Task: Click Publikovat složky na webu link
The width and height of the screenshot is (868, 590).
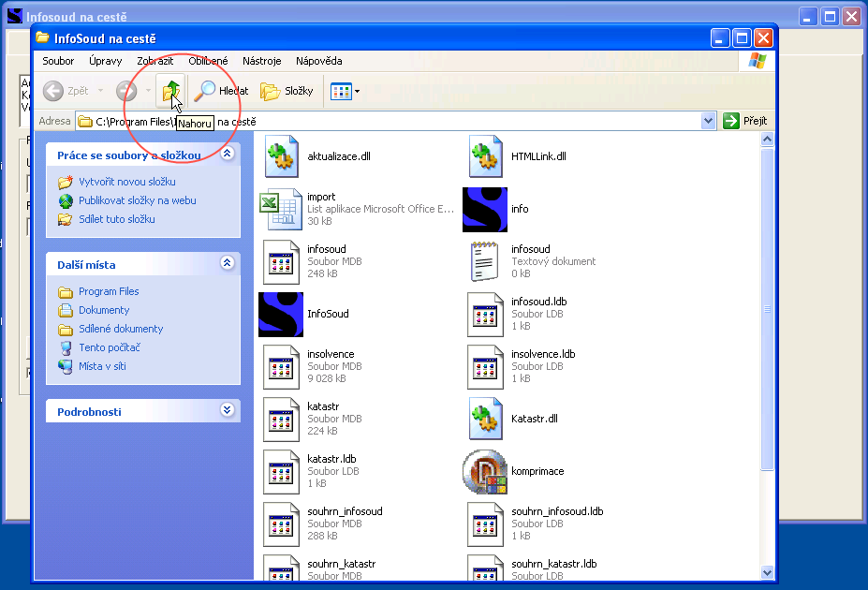Action: [x=138, y=200]
